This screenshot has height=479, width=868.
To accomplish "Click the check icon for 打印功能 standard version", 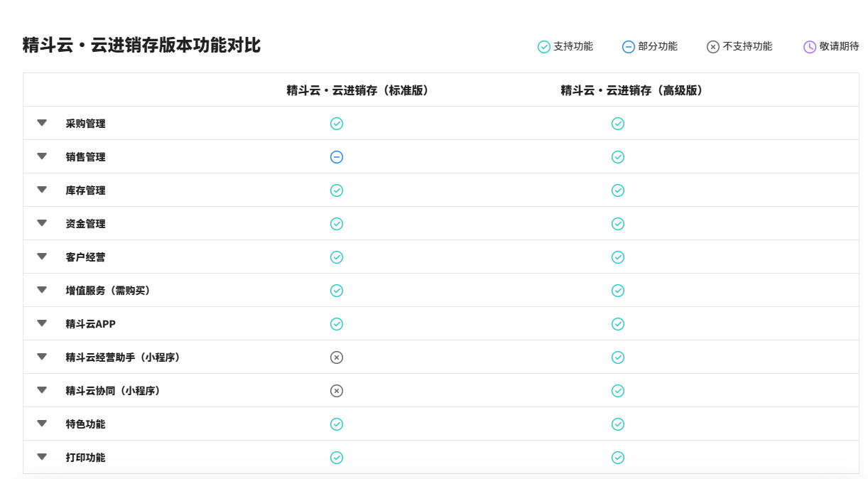I will pyautogui.click(x=337, y=457).
